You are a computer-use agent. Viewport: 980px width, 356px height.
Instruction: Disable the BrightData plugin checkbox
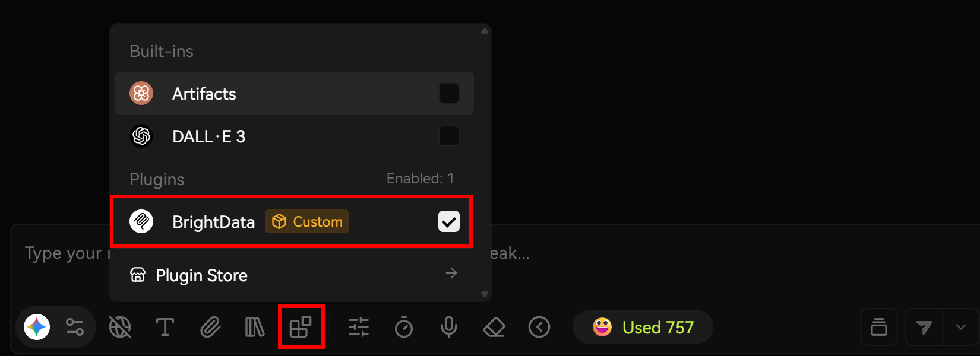click(x=449, y=221)
